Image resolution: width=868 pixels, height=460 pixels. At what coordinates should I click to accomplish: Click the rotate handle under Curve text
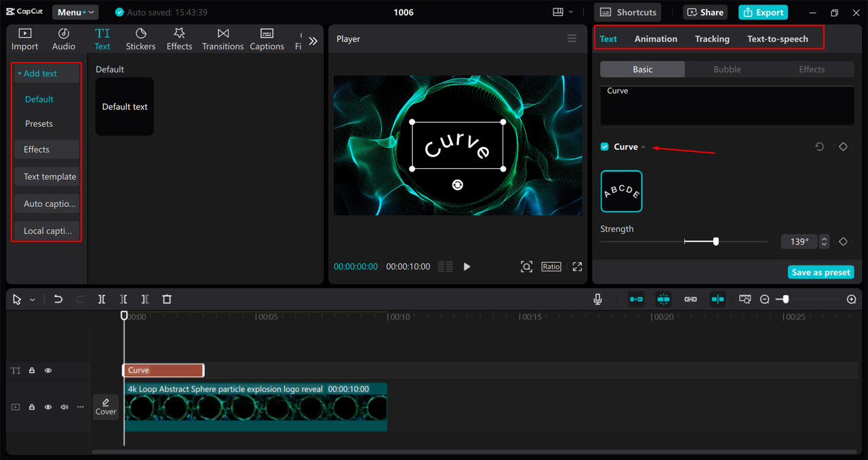pyautogui.click(x=458, y=185)
